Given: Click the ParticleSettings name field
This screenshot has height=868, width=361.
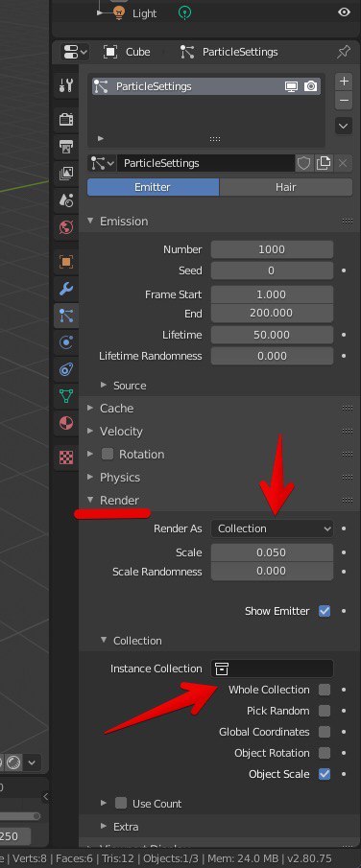Looking at the screenshot, I should point(205,163).
